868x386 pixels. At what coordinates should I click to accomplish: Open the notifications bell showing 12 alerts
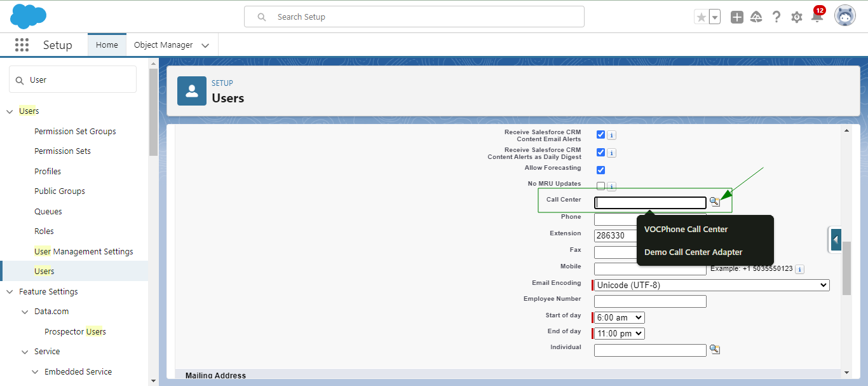point(817,17)
